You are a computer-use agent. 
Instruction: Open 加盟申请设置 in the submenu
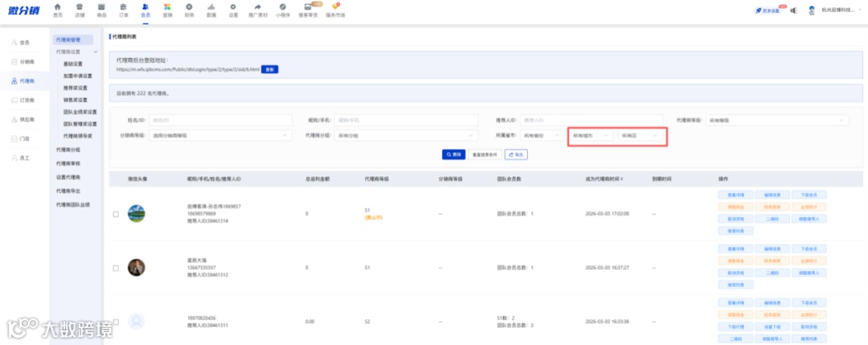click(x=78, y=76)
